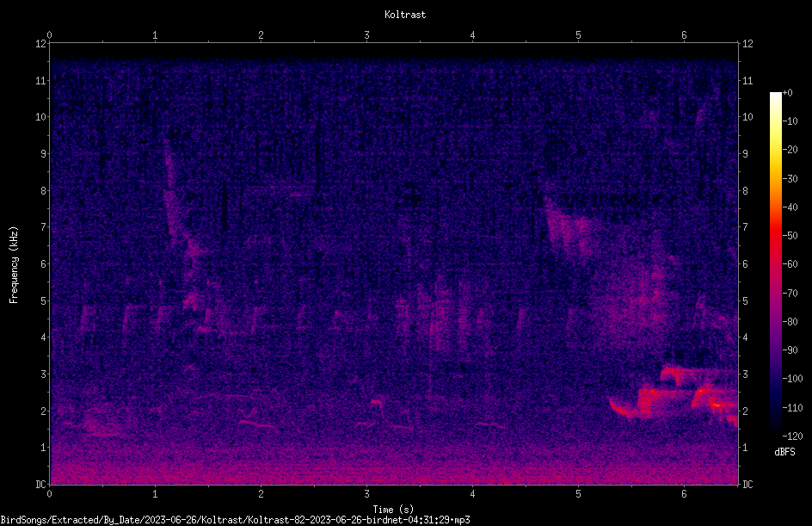The height and width of the screenshot is (526, 812).
Task: Click the -20 colorbar value
Action: click(x=790, y=150)
